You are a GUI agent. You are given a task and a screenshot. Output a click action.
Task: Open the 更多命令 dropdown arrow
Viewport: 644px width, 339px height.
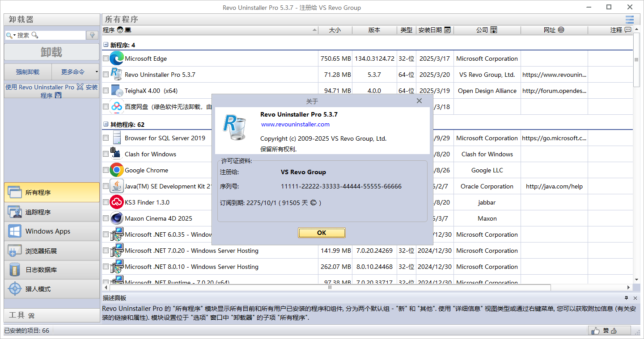click(x=97, y=72)
